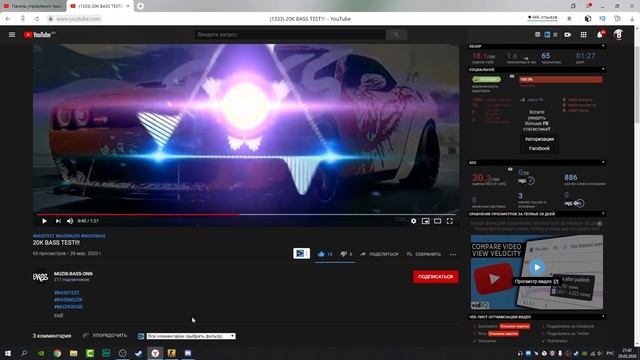
Task: Subscribe with the red ПОДПИСАТЬСЯ button
Action: click(x=436, y=277)
